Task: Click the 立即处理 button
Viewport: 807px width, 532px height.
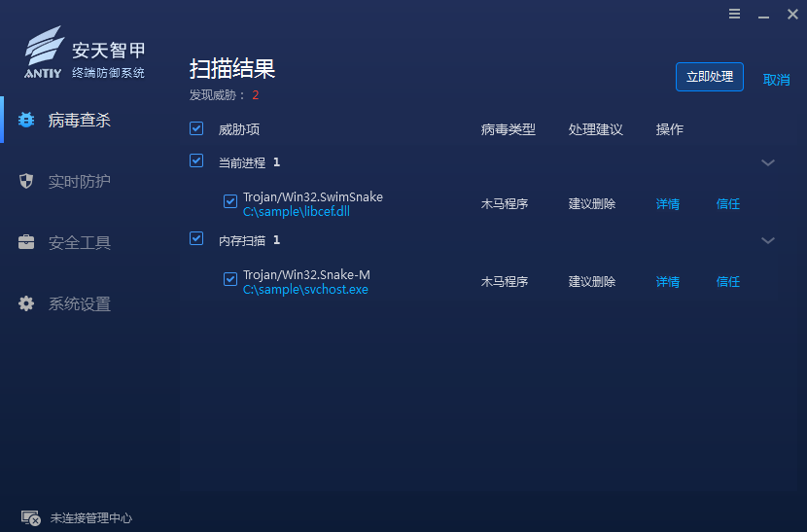Action: 709,77
